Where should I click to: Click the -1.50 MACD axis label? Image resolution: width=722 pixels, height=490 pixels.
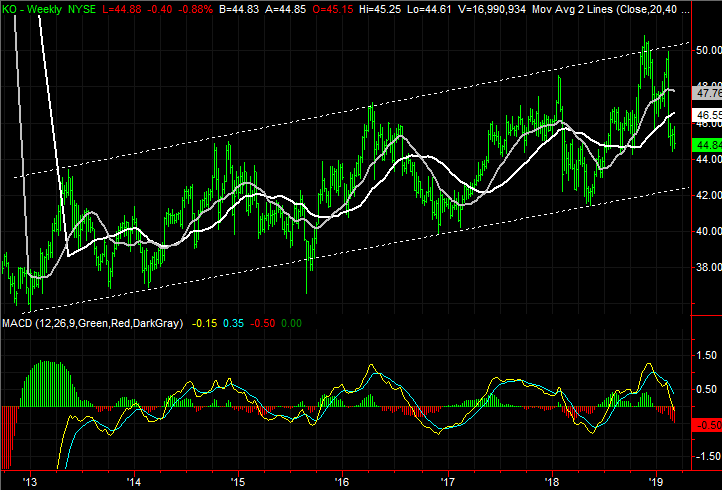pos(706,456)
